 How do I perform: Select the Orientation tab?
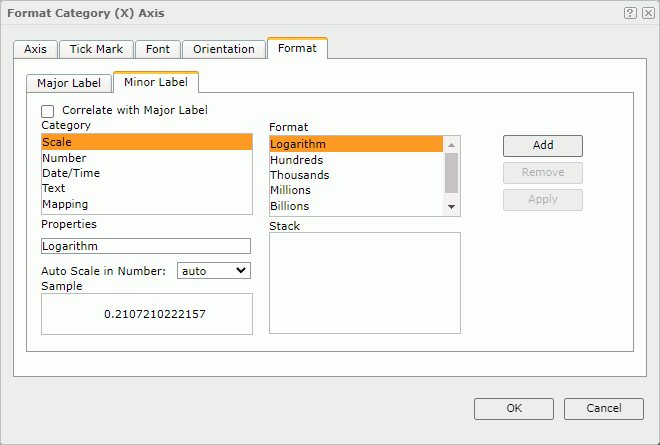click(224, 49)
